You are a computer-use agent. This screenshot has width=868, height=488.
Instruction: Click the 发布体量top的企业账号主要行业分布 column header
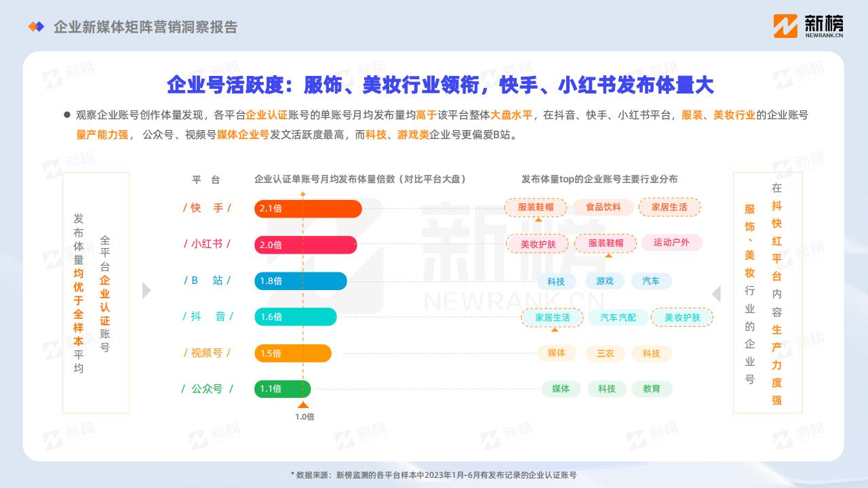tap(599, 180)
